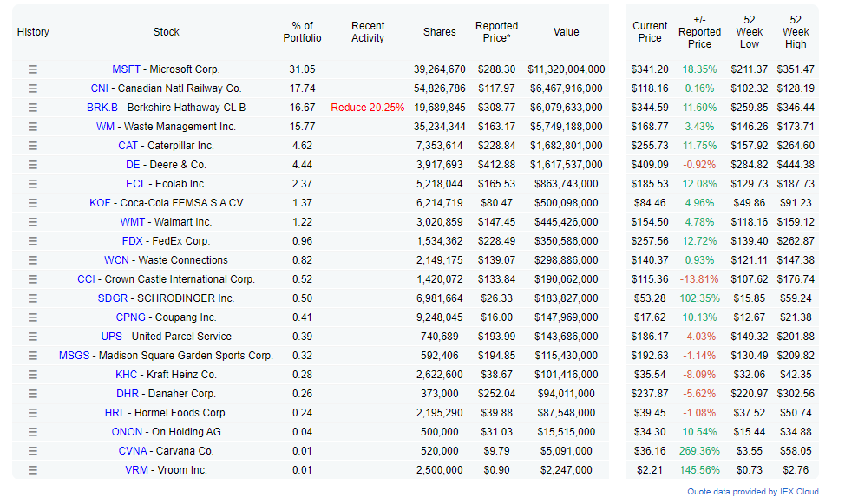This screenshot has width=845, height=504.
Task: Open history icon for Microsoft Corp. row
Action: click(33, 69)
